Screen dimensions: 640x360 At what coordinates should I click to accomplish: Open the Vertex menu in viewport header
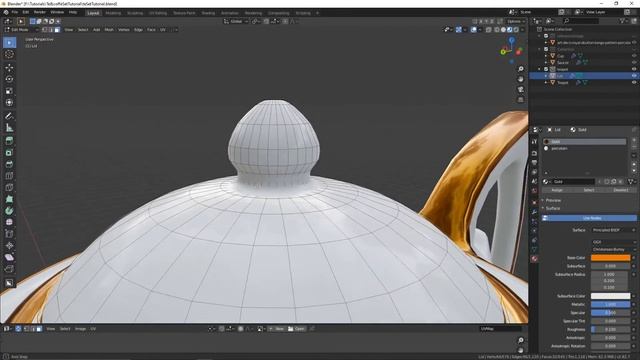pyautogui.click(x=124, y=30)
